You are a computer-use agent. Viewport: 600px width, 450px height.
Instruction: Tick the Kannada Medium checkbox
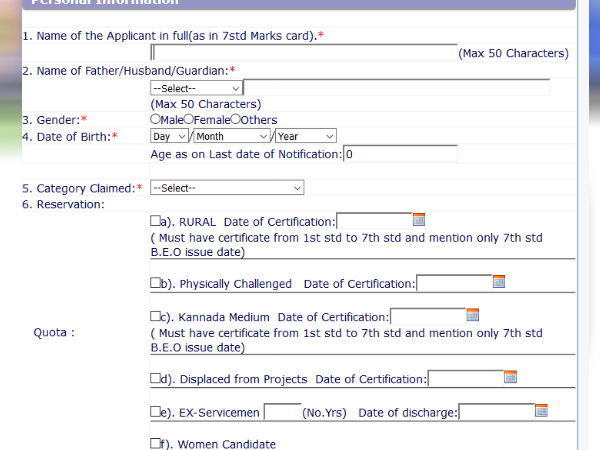(155, 316)
